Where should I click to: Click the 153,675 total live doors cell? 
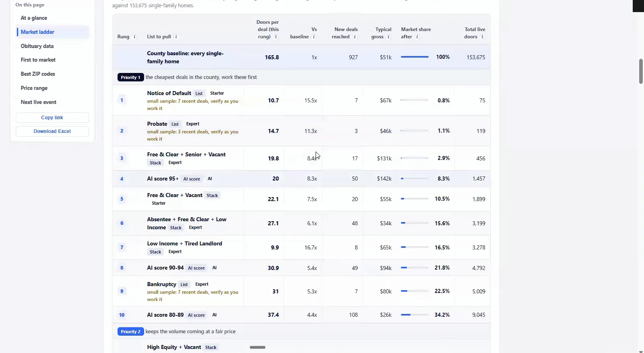tap(476, 58)
